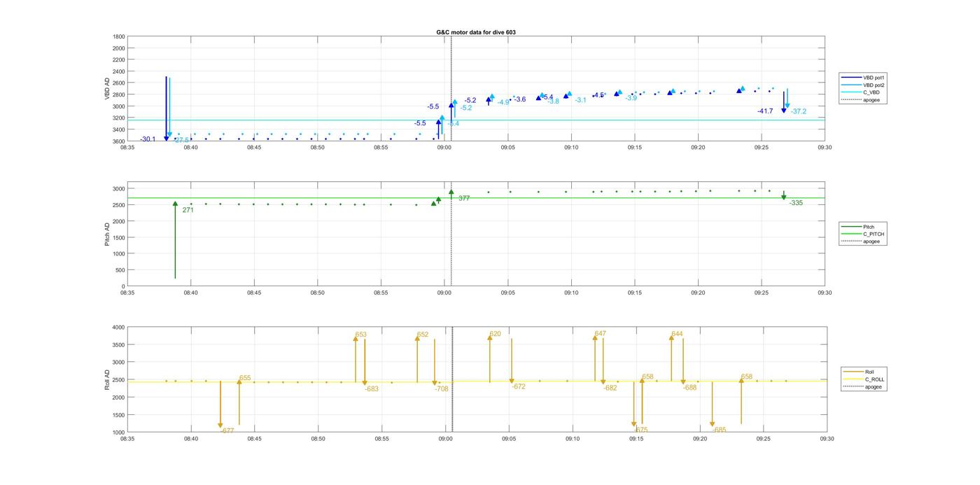Screen dimensions: 980x485
Task: Click the '-37.2' VBD data label
Action: tap(799, 111)
